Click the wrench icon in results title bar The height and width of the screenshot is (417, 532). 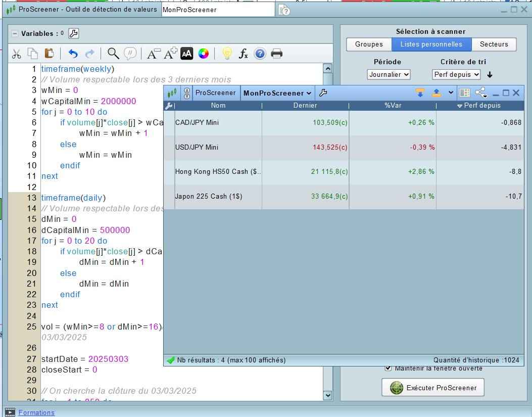click(x=323, y=92)
